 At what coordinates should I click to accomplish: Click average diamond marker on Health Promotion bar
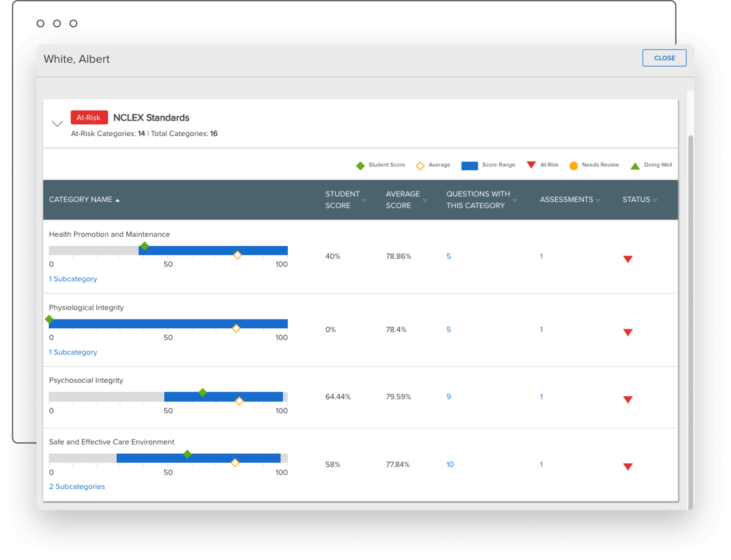237,255
